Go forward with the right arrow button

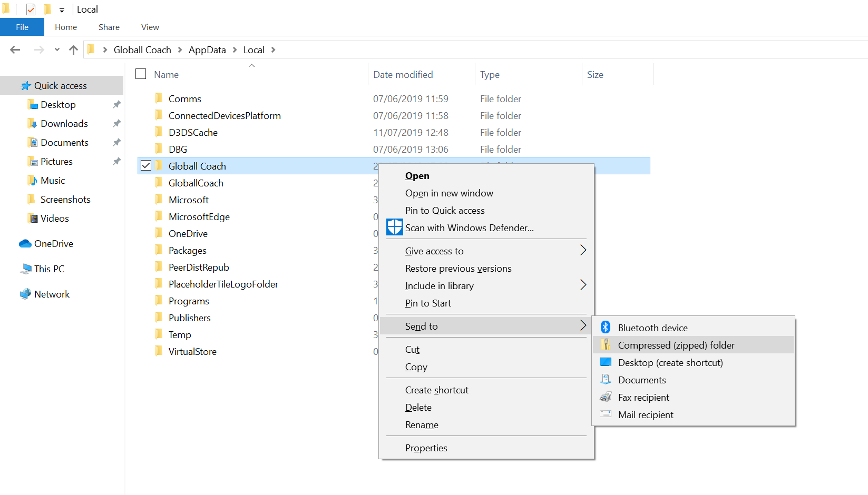[39, 50]
